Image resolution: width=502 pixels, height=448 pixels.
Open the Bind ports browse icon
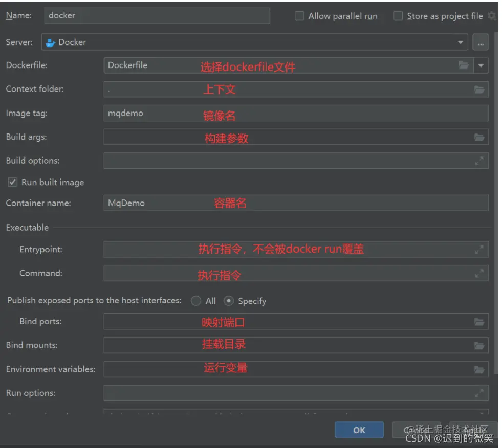479,322
